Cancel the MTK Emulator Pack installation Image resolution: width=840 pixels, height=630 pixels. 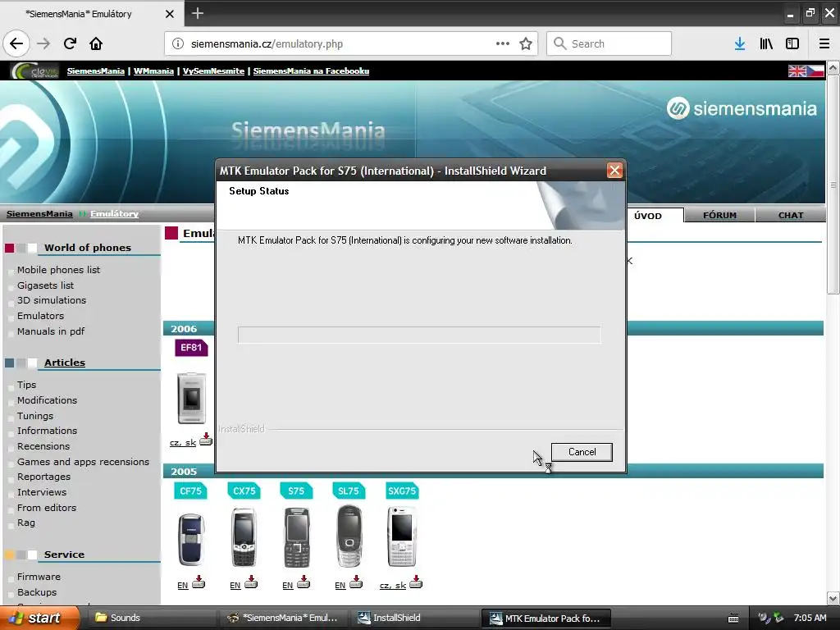pos(582,452)
